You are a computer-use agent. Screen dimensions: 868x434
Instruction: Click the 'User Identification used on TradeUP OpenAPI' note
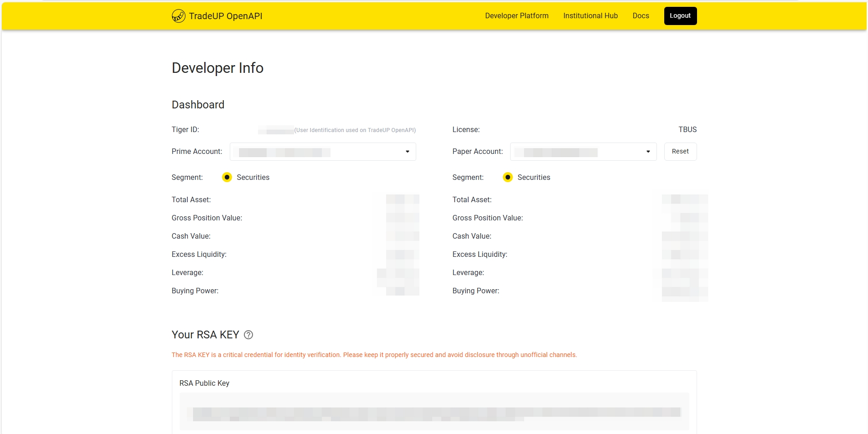[355, 130]
